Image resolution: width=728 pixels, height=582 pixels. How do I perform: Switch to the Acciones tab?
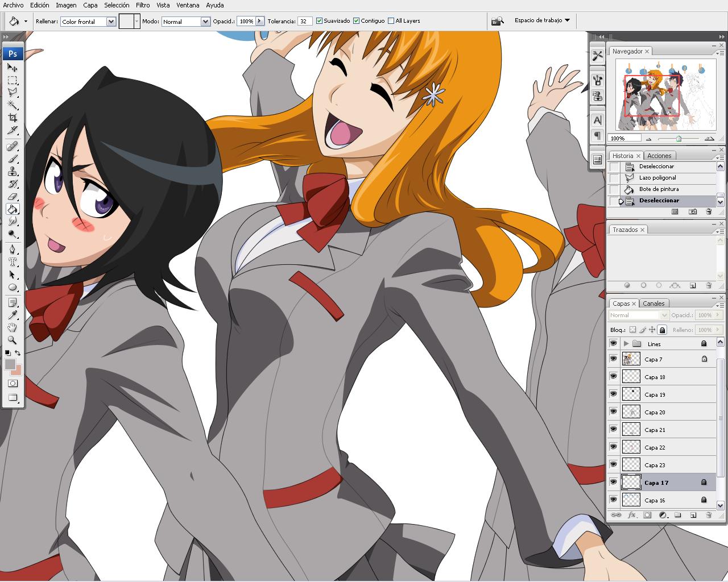[x=659, y=156]
